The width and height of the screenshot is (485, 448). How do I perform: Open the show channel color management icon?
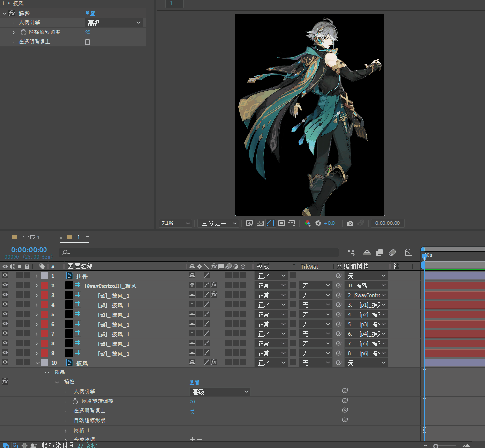click(x=307, y=223)
